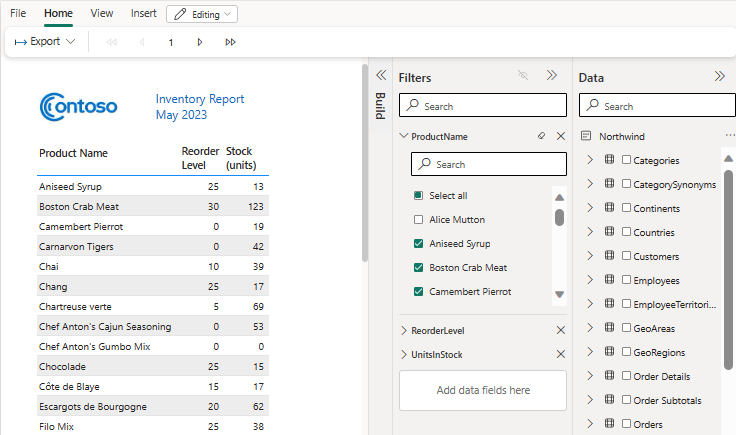The image size is (736, 435).
Task: Open the View tab
Action: click(x=101, y=14)
